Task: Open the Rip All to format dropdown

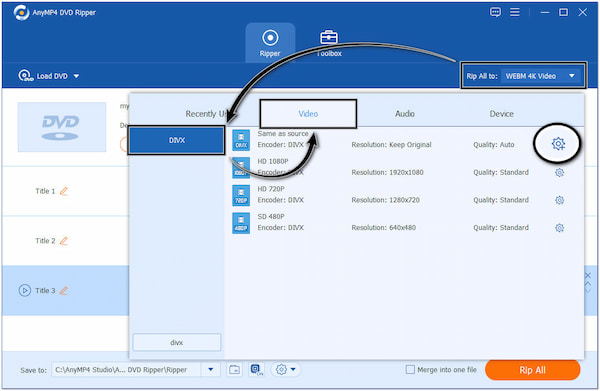Action: pos(540,76)
